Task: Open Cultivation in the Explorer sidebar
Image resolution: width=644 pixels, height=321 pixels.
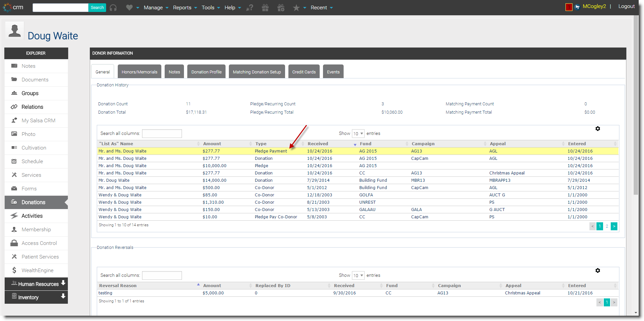Action: pyautogui.click(x=36, y=148)
